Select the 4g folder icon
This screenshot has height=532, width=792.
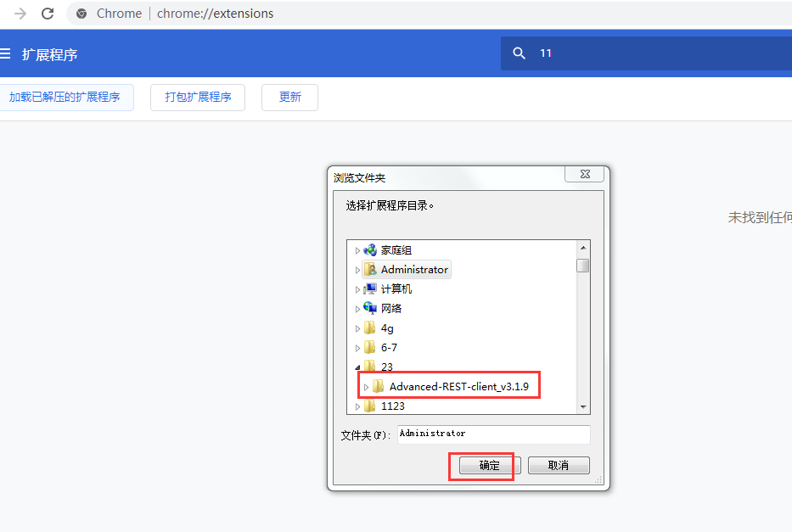coord(370,328)
